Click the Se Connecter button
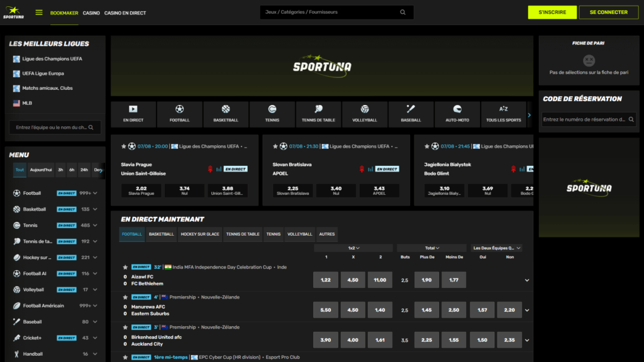 coord(609,13)
